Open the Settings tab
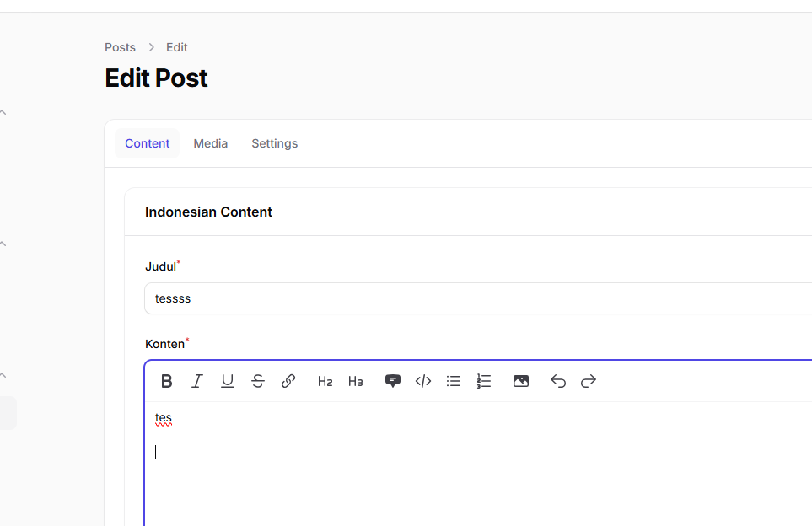 coord(275,143)
